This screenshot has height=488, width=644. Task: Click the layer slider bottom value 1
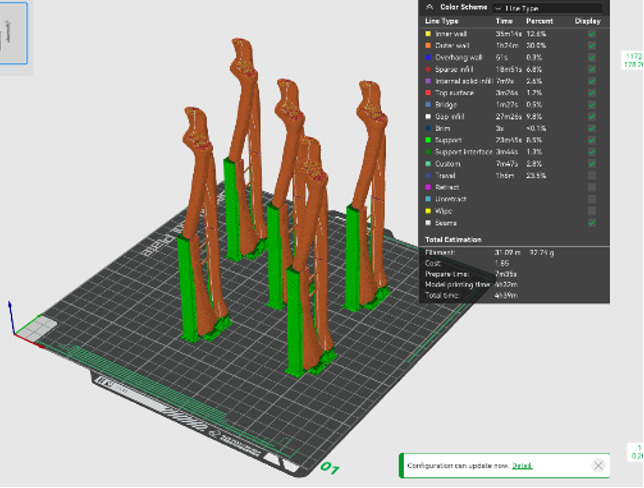(639, 447)
